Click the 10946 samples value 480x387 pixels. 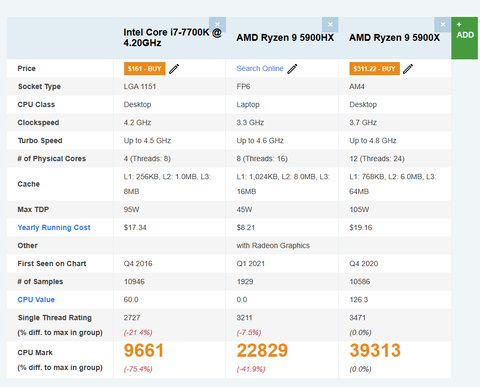[x=134, y=281]
